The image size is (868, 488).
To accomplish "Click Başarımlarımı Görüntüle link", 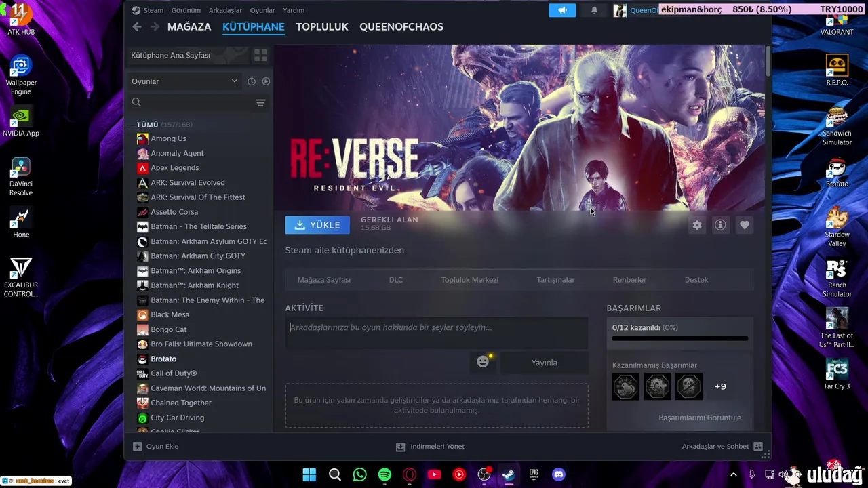I will coord(700,418).
